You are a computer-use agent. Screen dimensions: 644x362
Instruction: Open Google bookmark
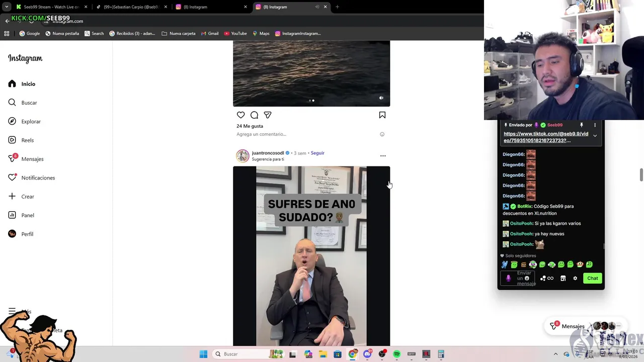(x=30, y=34)
